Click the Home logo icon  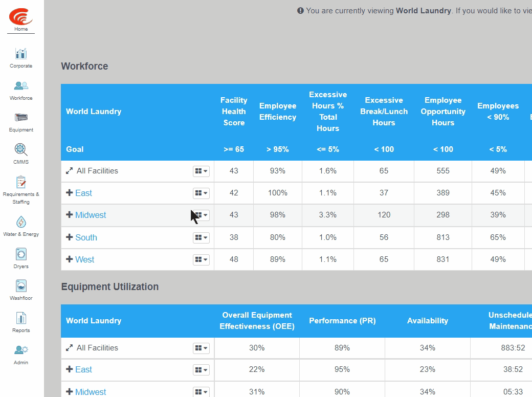[x=20, y=16]
